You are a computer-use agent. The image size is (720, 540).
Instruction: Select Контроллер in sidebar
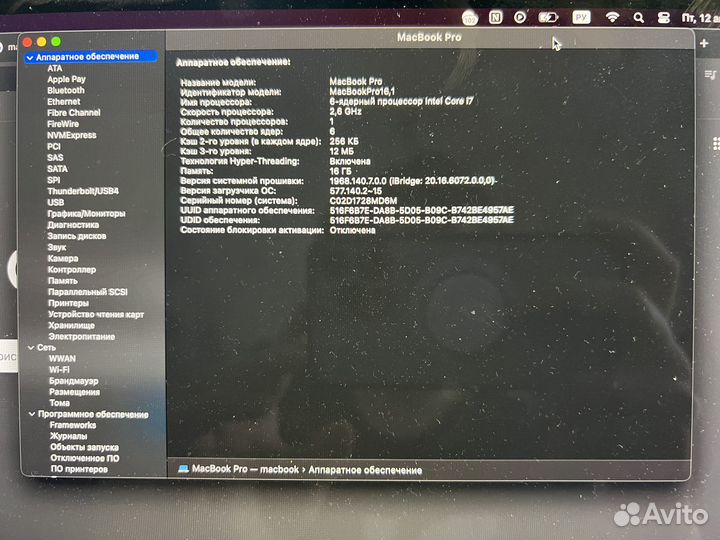point(72,270)
